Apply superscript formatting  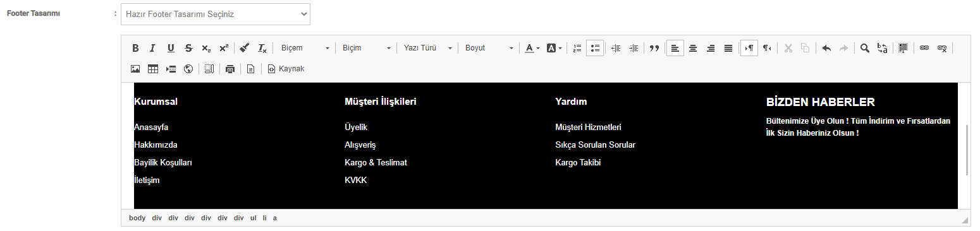point(224,48)
